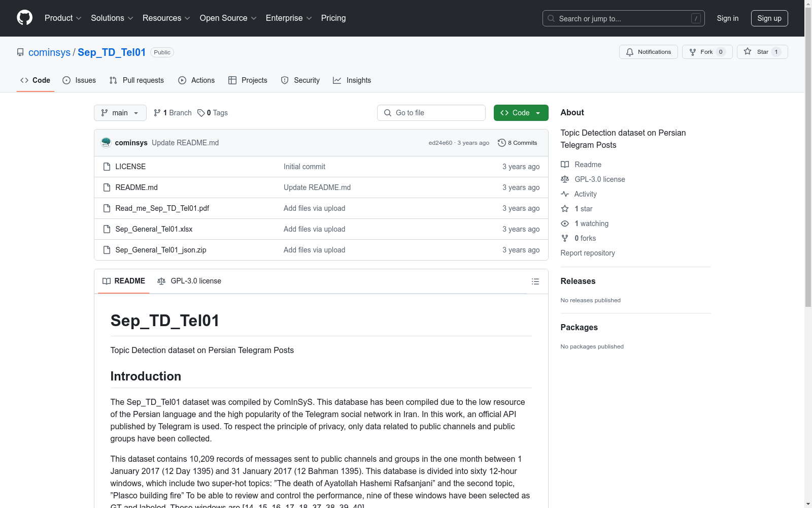Open the README.md file name
This screenshot has width=812, height=508.
[137, 187]
